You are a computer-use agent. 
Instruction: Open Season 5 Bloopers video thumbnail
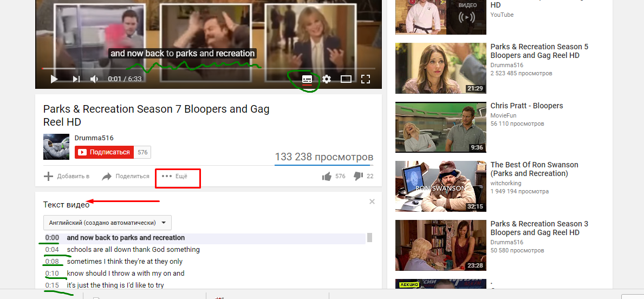coord(441,68)
